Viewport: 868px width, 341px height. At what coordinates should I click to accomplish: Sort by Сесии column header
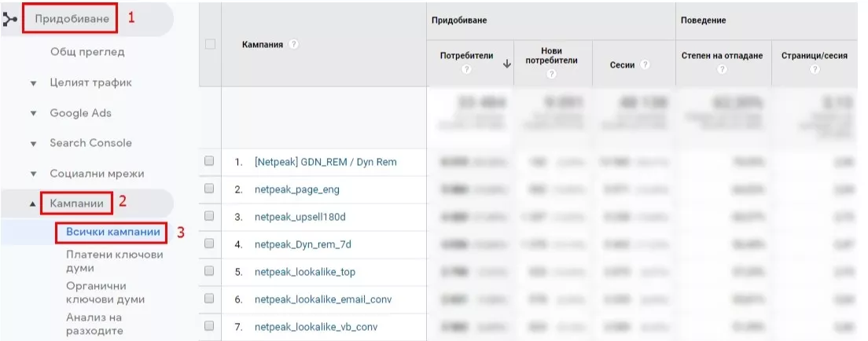point(622,64)
